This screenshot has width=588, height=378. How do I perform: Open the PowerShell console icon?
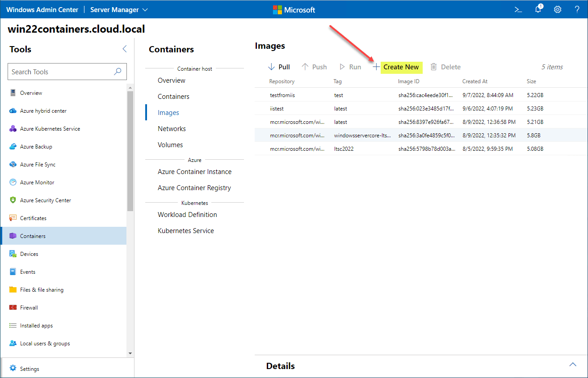(x=518, y=9)
